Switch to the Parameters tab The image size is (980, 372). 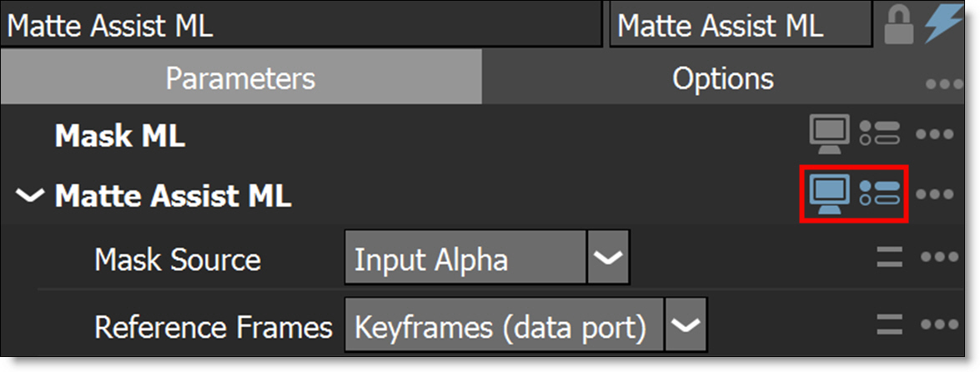click(x=240, y=78)
